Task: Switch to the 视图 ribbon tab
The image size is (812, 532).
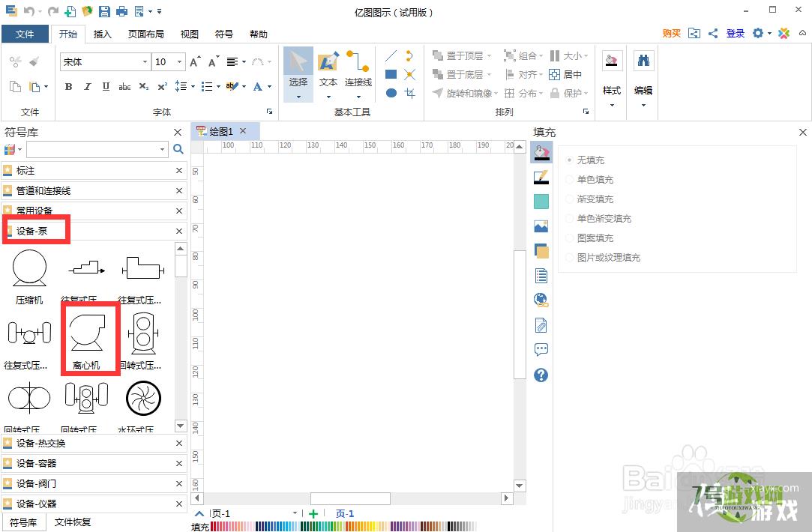Action: pos(190,34)
